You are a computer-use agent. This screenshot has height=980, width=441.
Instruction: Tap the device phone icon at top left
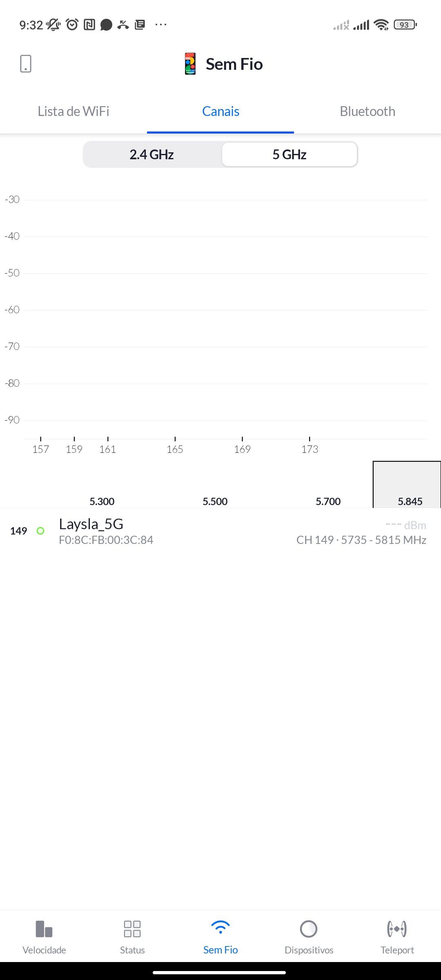click(25, 64)
